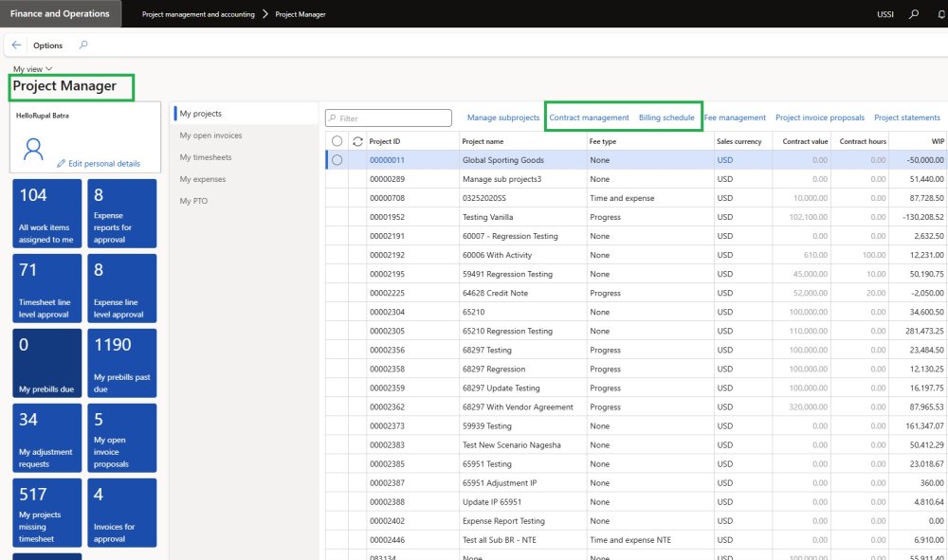The width and height of the screenshot is (948, 560).
Task: Switch to My open invoices tab
Action: pos(210,135)
